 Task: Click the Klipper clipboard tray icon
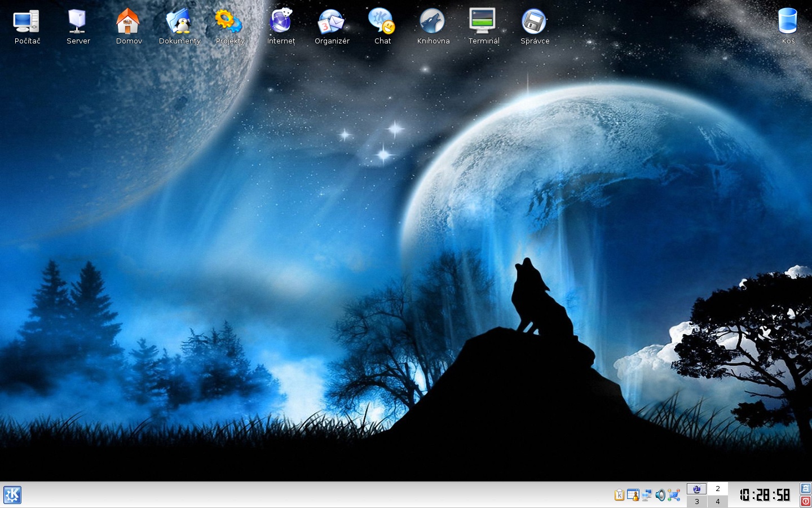619,495
